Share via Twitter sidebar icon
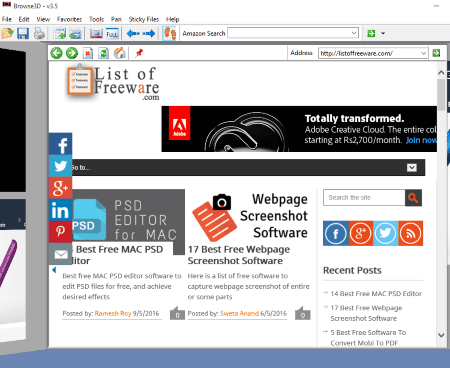The width and height of the screenshot is (450, 368). coord(60,166)
